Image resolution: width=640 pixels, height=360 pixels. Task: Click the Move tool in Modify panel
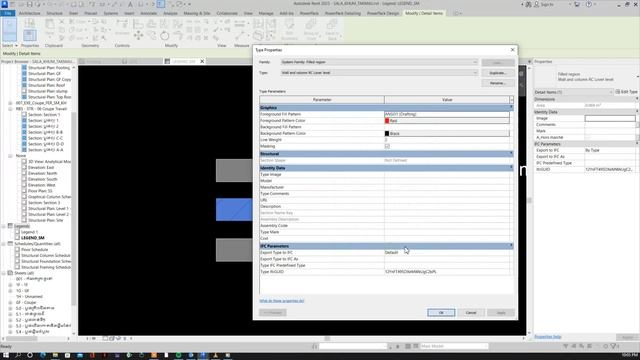point(138,36)
